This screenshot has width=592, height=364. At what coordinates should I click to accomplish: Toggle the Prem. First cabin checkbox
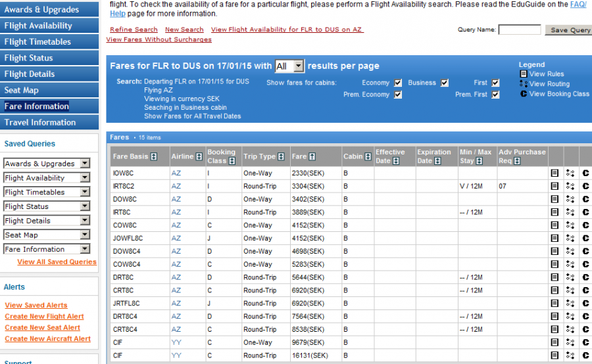click(495, 95)
